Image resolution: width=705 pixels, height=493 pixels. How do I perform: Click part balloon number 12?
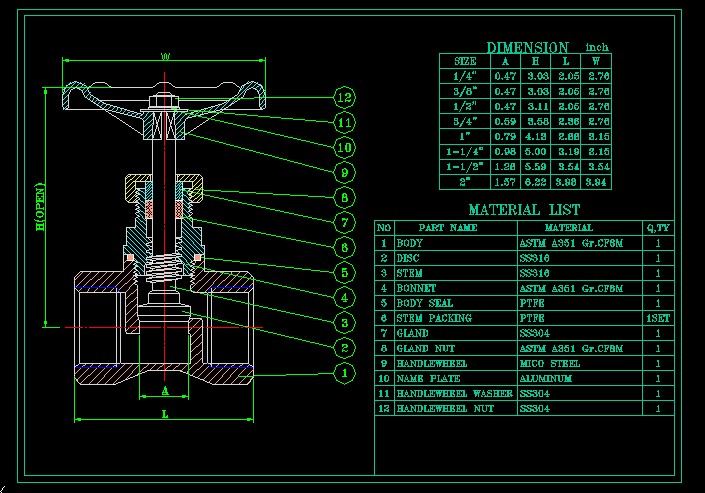[344, 97]
